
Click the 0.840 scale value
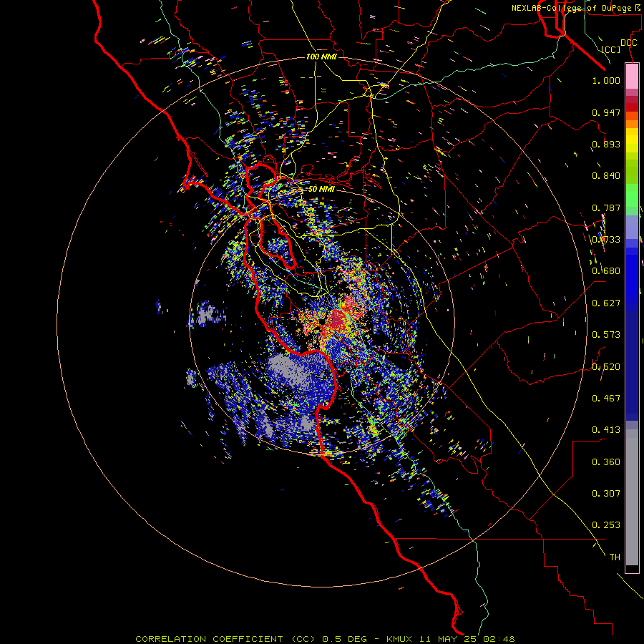click(606, 176)
